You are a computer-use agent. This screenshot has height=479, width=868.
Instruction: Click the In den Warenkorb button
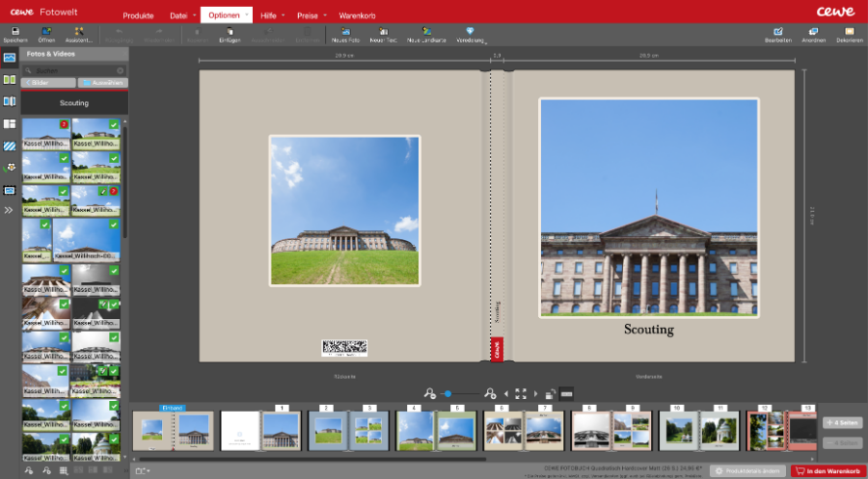827,470
